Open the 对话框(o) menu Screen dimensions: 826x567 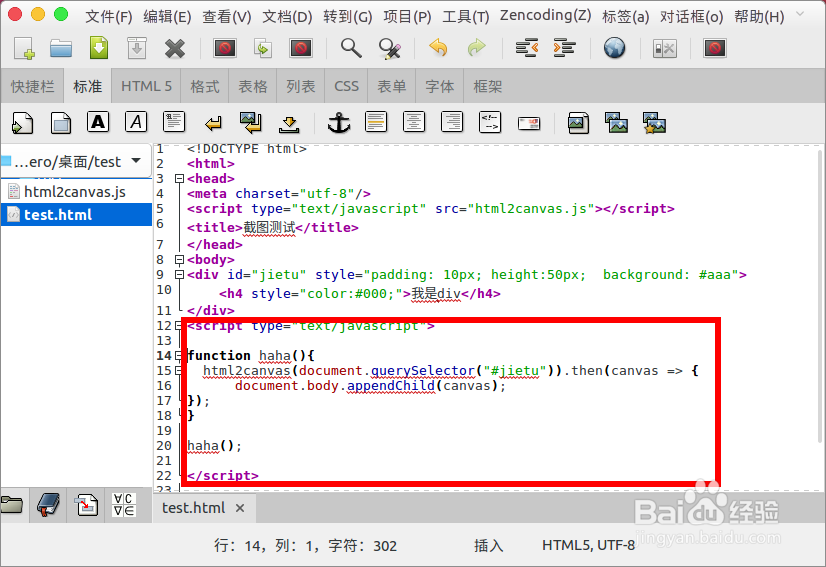pos(692,16)
